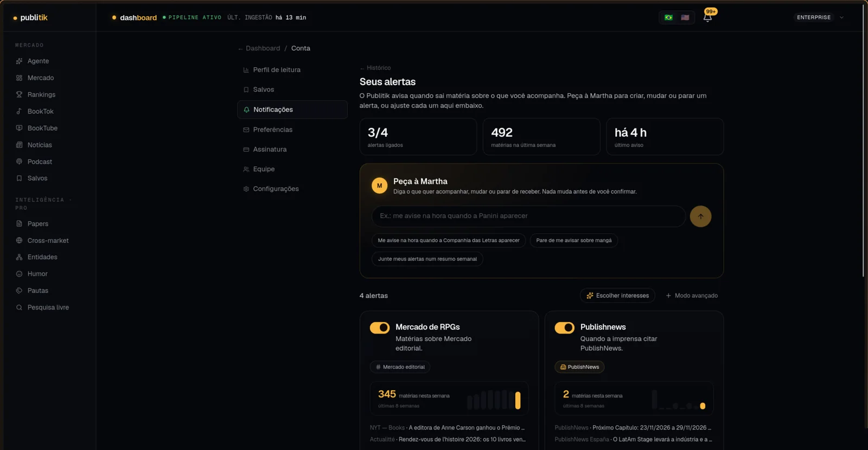Choose the Companhia das Letras suggestion chip

[449, 240]
